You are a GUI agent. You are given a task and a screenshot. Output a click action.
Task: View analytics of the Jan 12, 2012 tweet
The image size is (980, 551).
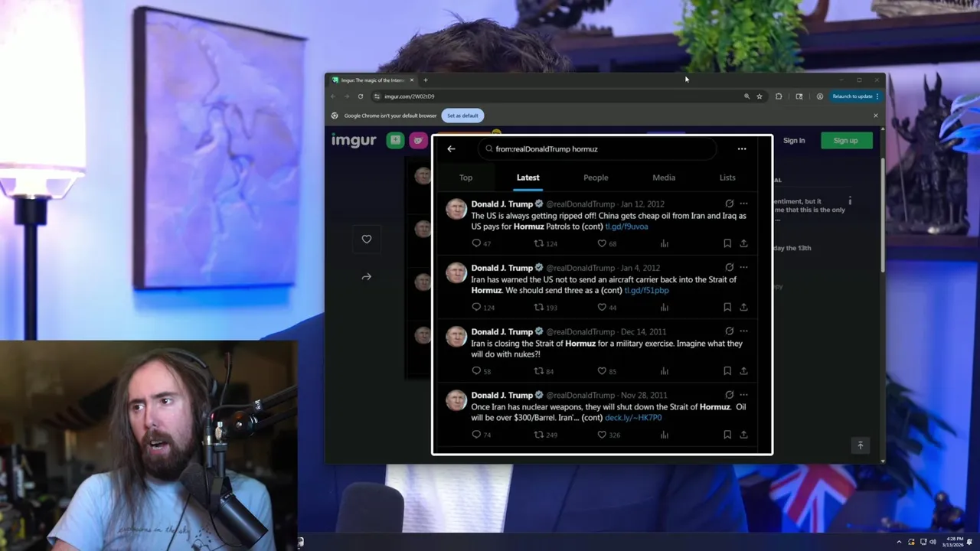pos(665,243)
